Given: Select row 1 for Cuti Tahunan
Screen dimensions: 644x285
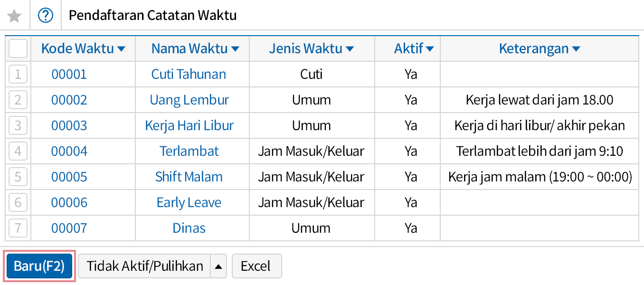Looking at the screenshot, I should tap(18, 74).
